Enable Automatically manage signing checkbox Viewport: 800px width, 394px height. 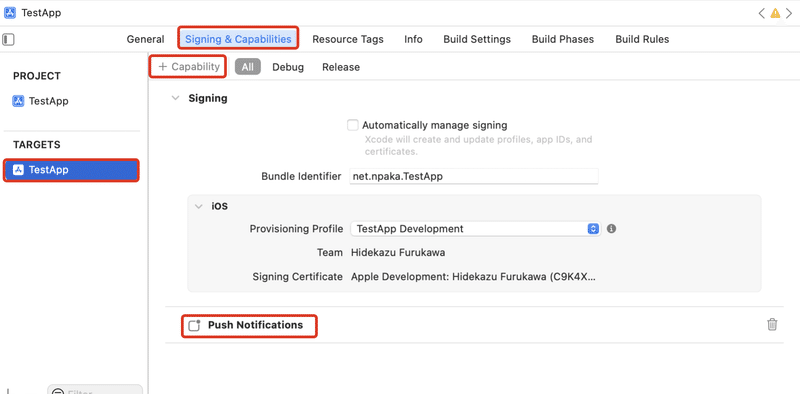coord(353,125)
